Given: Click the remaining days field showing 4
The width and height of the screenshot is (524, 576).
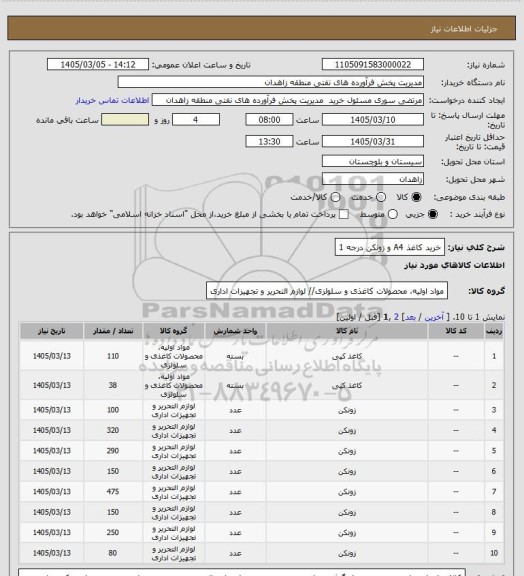Looking at the screenshot, I should tap(196, 120).
